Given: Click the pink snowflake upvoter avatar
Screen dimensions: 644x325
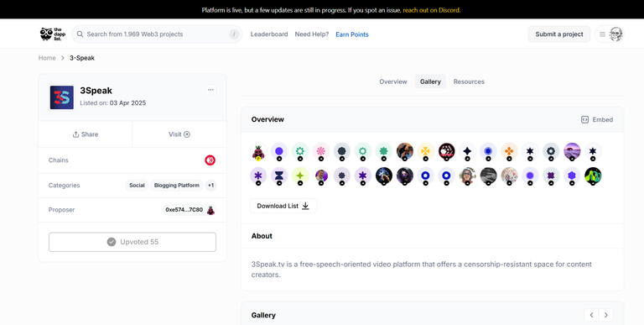Looking at the screenshot, I should click(321, 151).
